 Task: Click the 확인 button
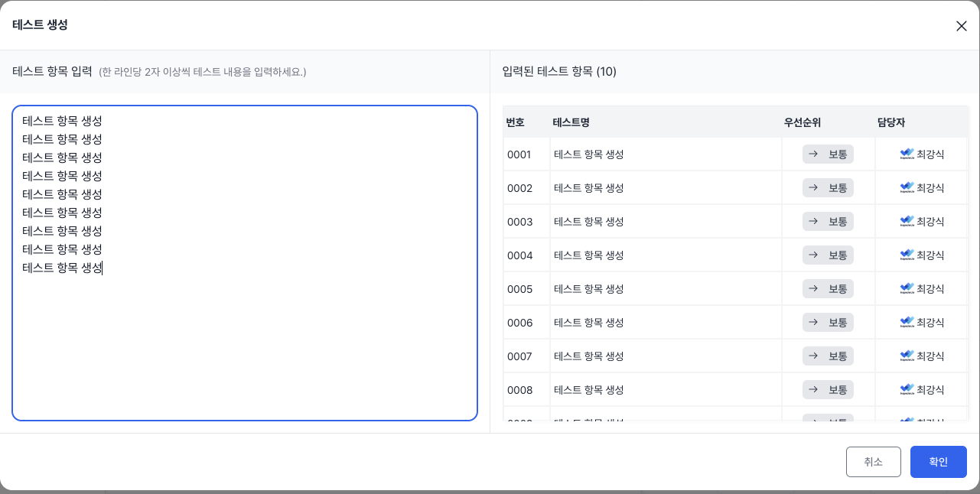point(939,462)
